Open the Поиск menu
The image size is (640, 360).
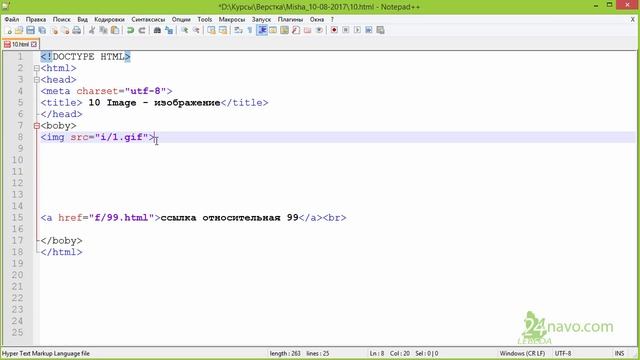(62, 19)
